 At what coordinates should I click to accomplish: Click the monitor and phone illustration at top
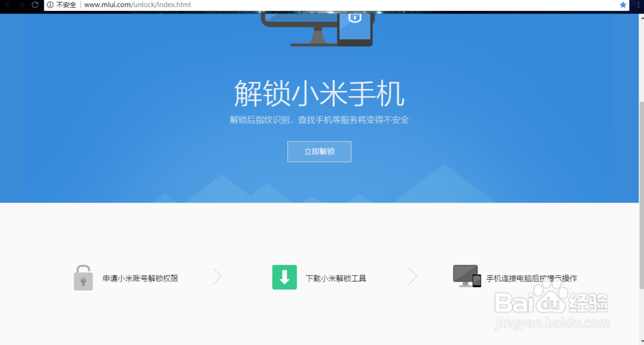pyautogui.click(x=317, y=29)
